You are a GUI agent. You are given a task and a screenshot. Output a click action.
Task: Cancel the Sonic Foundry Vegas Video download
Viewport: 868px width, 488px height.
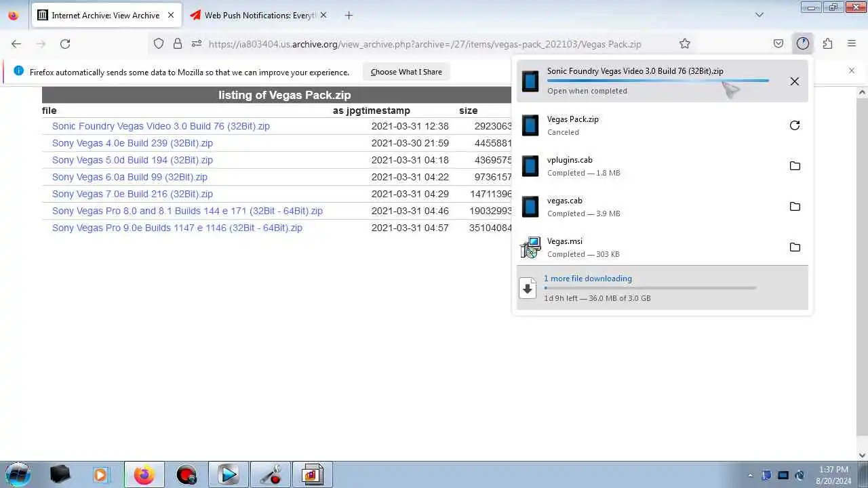[x=794, y=81]
